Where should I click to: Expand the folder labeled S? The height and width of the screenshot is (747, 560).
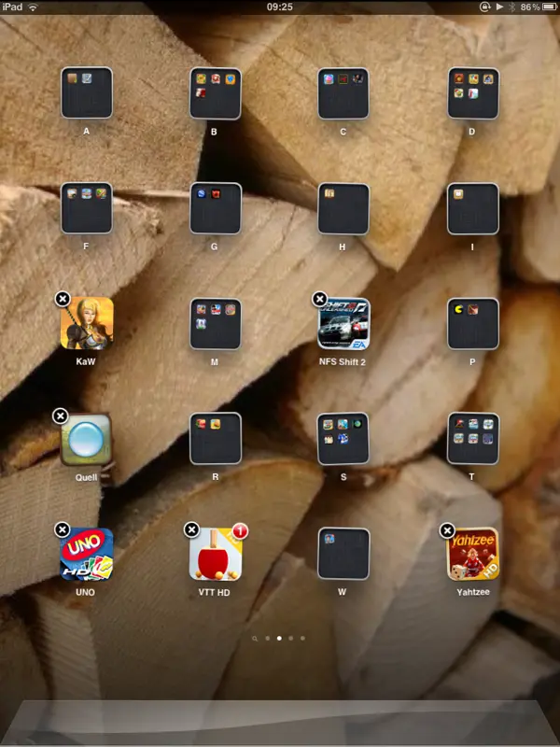(343, 439)
